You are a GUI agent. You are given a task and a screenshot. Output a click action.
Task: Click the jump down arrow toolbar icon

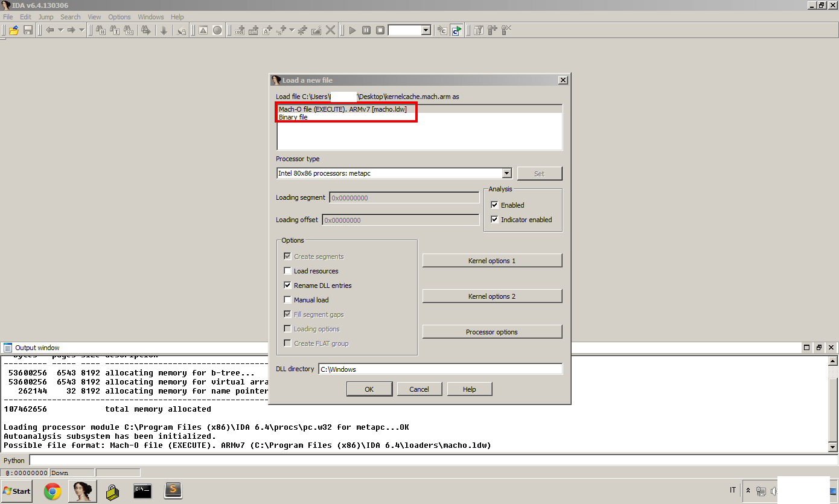click(x=164, y=30)
